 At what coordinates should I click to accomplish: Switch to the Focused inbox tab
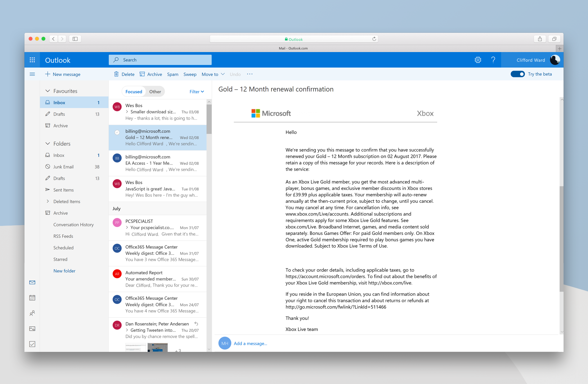coord(134,92)
